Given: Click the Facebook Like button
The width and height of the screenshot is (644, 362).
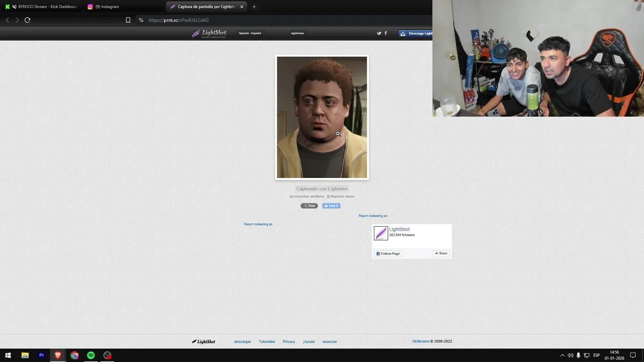Looking at the screenshot, I should click(x=331, y=206).
